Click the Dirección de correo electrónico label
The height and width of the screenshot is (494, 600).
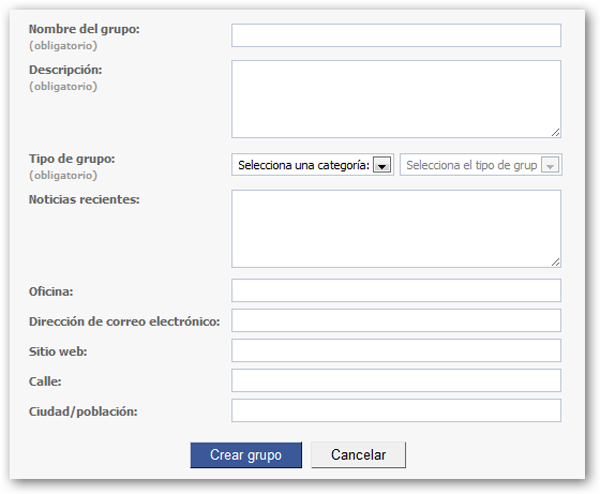[x=124, y=321]
